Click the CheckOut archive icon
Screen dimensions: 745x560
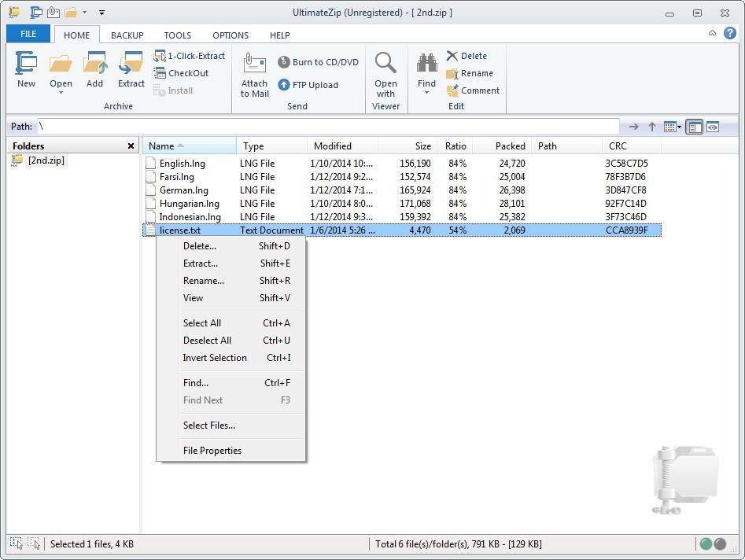[x=183, y=73]
